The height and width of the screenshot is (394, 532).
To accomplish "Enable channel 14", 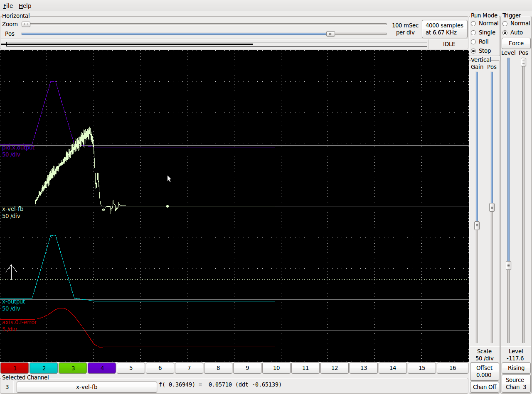I will [393, 368].
